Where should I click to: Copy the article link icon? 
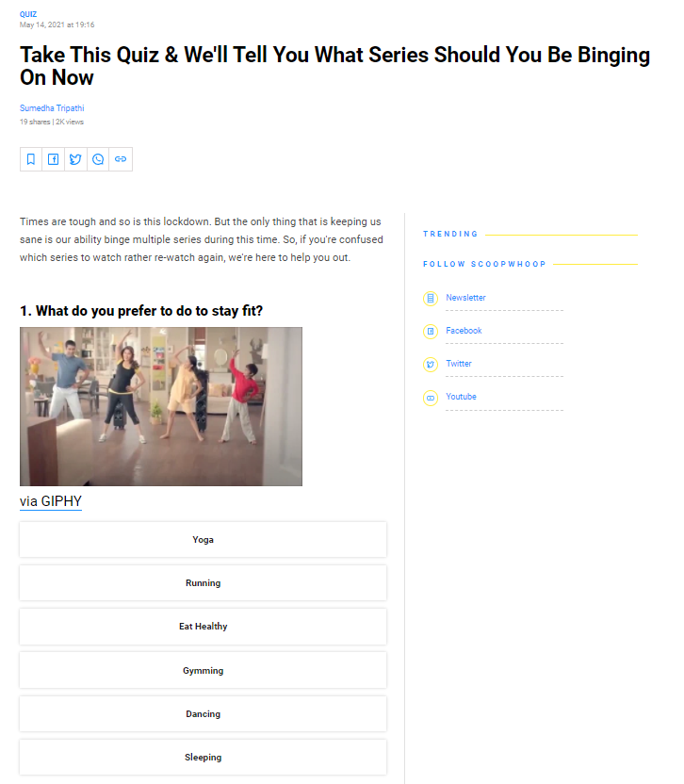121,159
